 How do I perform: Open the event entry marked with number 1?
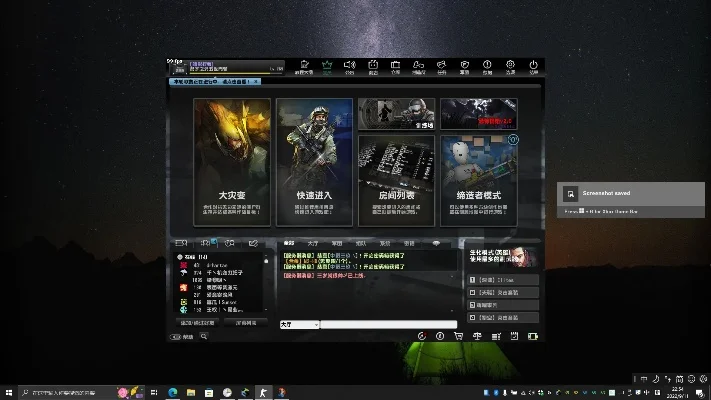pyautogui.click(x=503, y=280)
